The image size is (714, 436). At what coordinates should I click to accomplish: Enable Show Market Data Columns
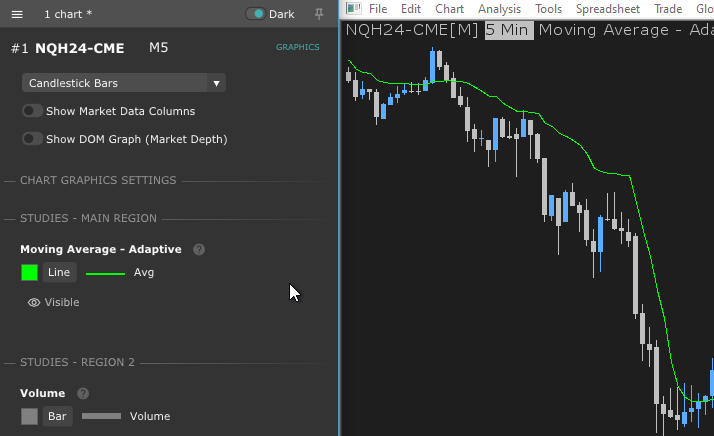[x=32, y=111]
